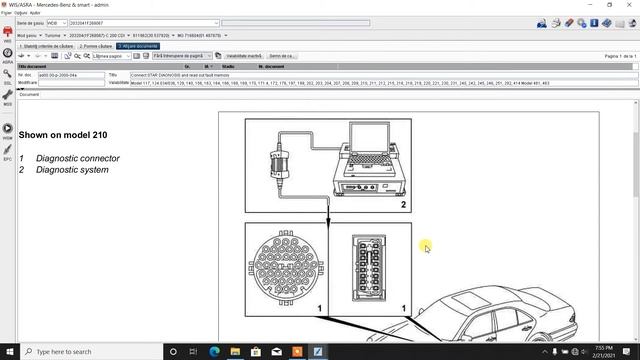Open the Fişier menu
Viewport: 640px width, 360px height.
(x=6, y=13)
